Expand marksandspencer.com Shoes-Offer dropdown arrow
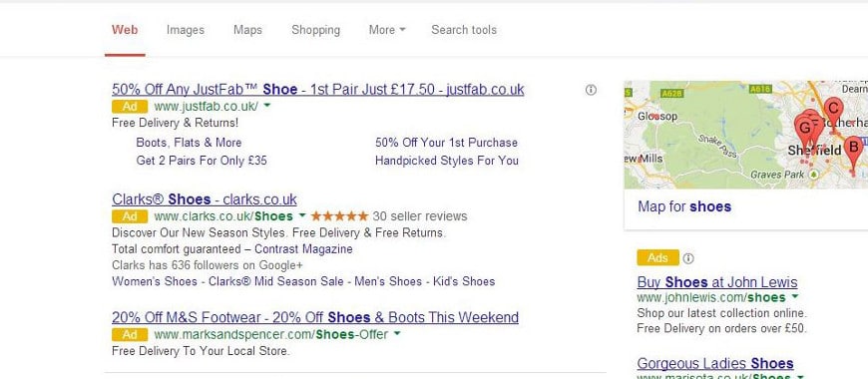 pyautogui.click(x=397, y=334)
